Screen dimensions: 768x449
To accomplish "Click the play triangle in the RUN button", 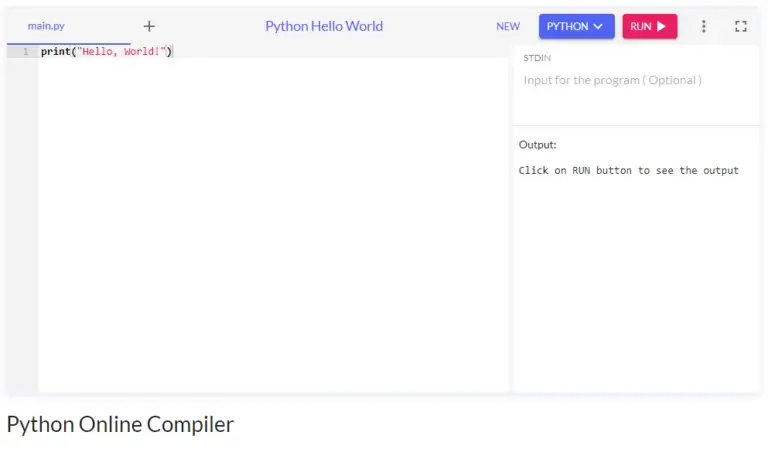I will click(661, 26).
